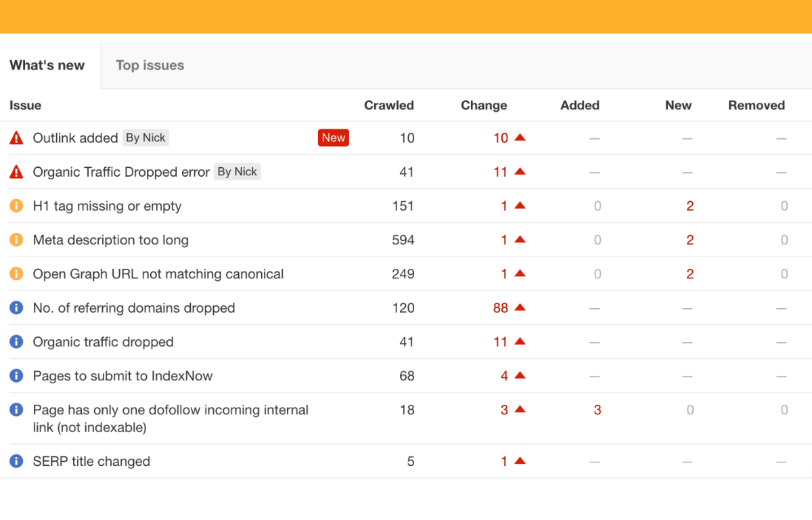
Task: Click the Removed column header
Action: point(757,105)
